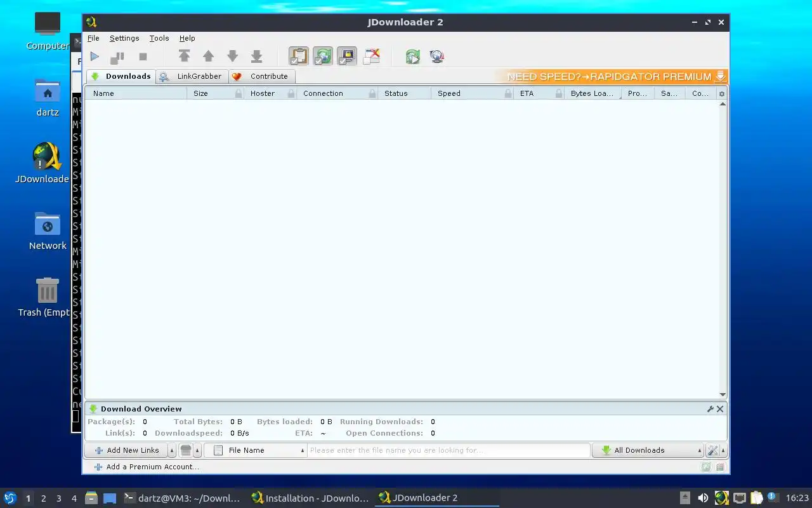
Task: Toggle lock on the Size column
Action: tap(239, 93)
